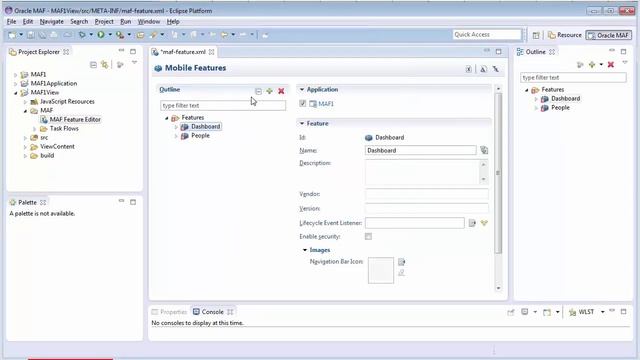Click the Vendor input field

pos(427,194)
